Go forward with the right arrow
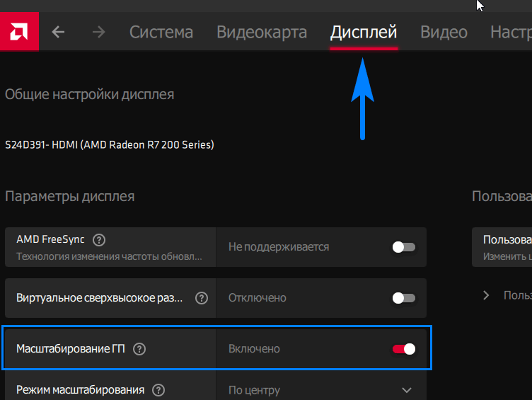Image resolution: width=532 pixels, height=400 pixels. coord(99,33)
